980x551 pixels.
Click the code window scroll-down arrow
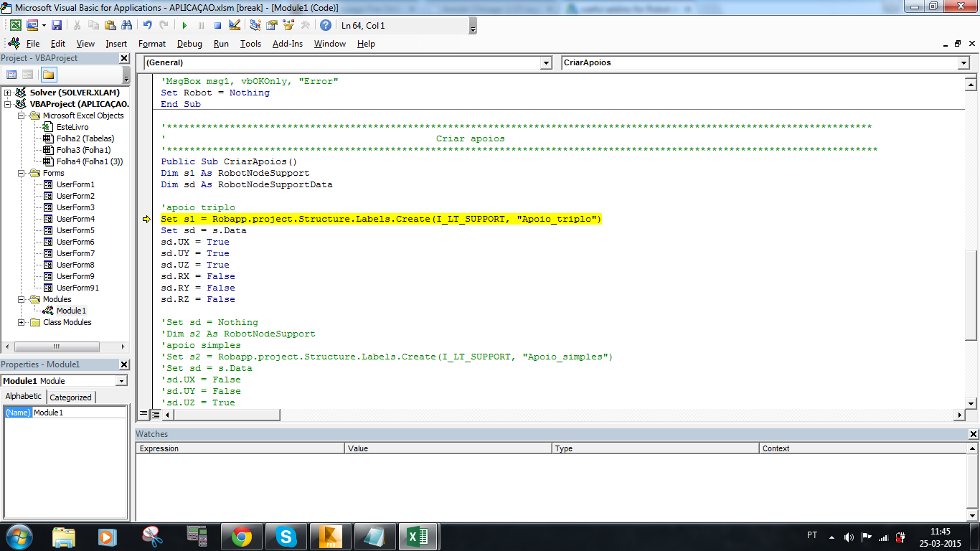tap(971, 404)
